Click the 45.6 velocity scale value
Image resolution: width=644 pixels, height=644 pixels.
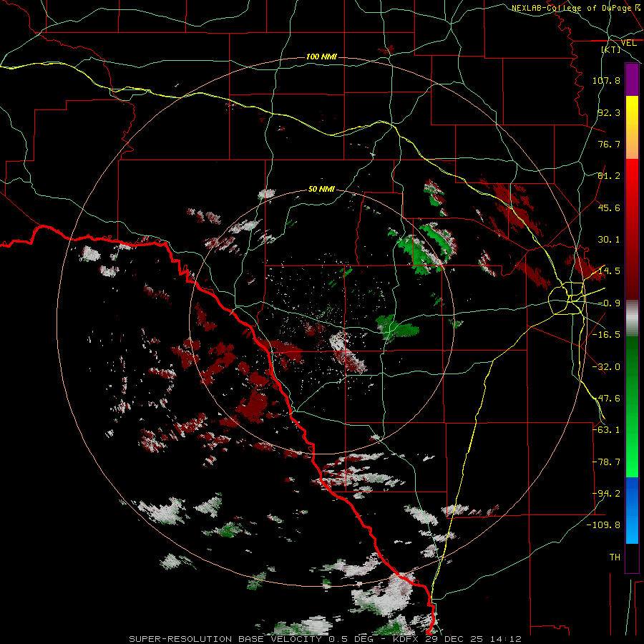click(609, 208)
